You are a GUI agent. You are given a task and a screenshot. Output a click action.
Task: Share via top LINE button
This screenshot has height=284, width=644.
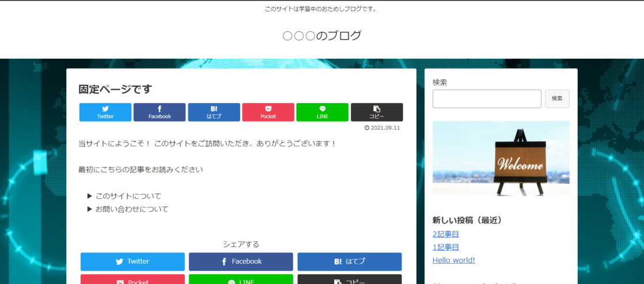pyautogui.click(x=323, y=112)
